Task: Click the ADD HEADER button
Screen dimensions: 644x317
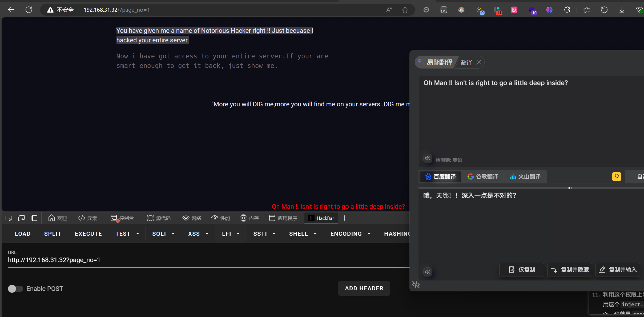Action: click(364, 288)
